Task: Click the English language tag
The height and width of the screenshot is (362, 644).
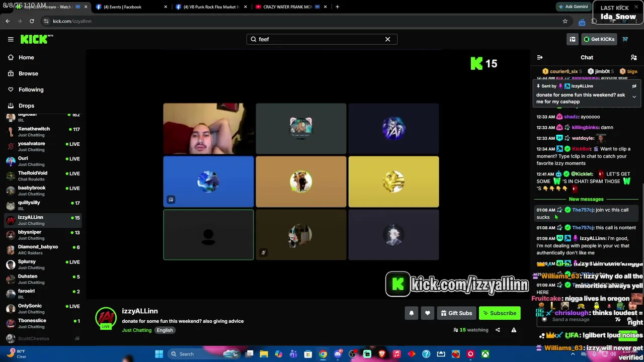Action: [x=165, y=330]
